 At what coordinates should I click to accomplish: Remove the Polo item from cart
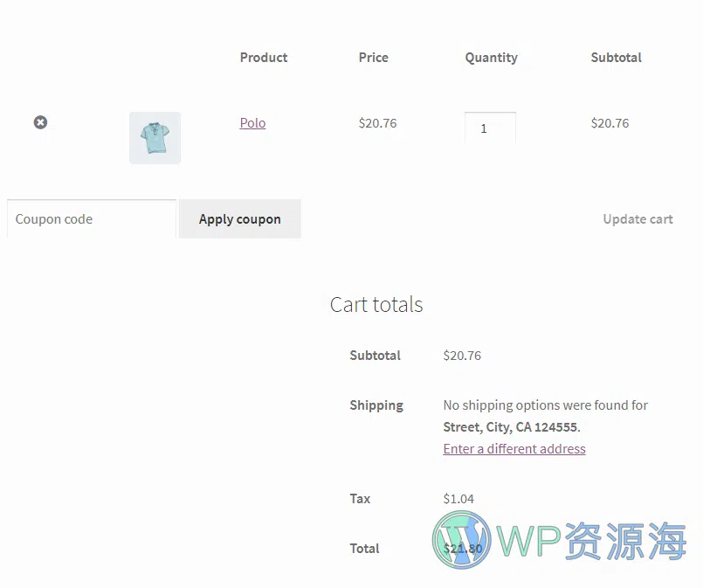[x=40, y=122]
